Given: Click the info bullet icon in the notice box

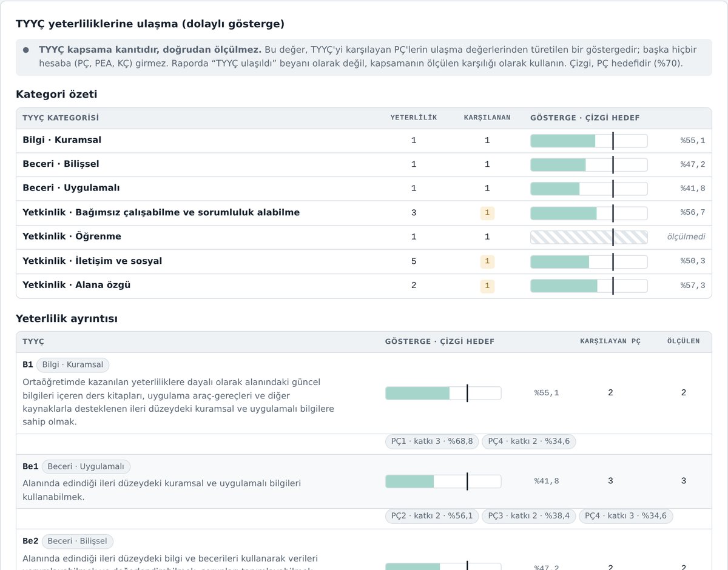Looking at the screenshot, I should [x=26, y=50].
